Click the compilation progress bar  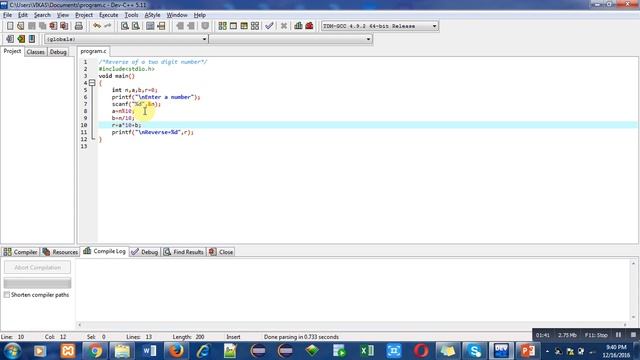pyautogui.click(x=37, y=283)
